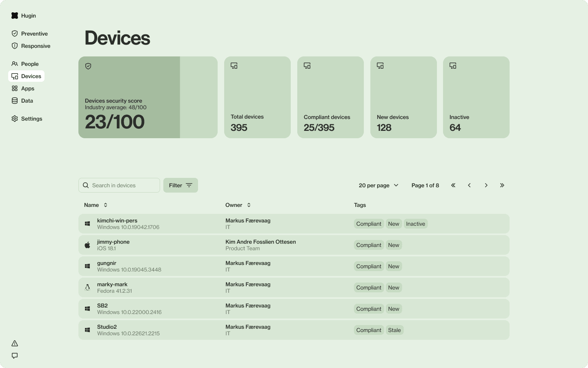Go to the next page
Viewport: 588px width, 368px height.
pyautogui.click(x=486, y=185)
